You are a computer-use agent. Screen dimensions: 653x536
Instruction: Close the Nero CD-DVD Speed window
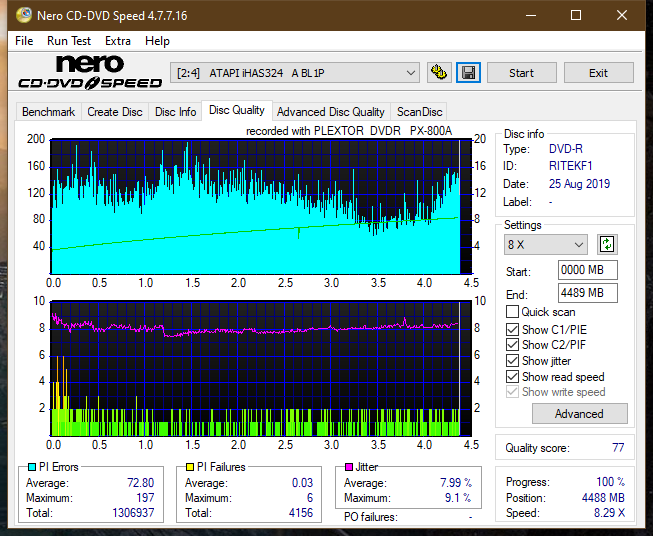(622, 15)
